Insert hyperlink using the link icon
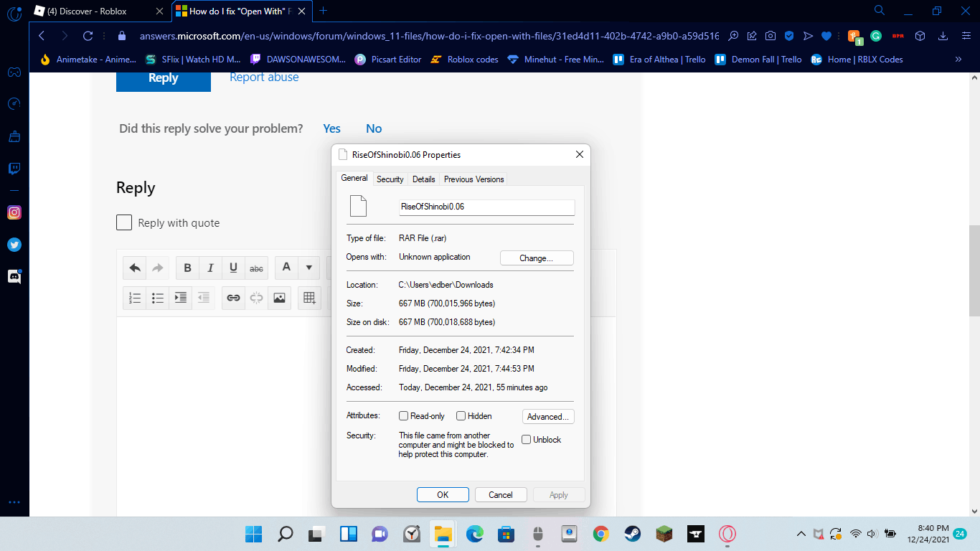980x551 pixels. pyautogui.click(x=233, y=298)
